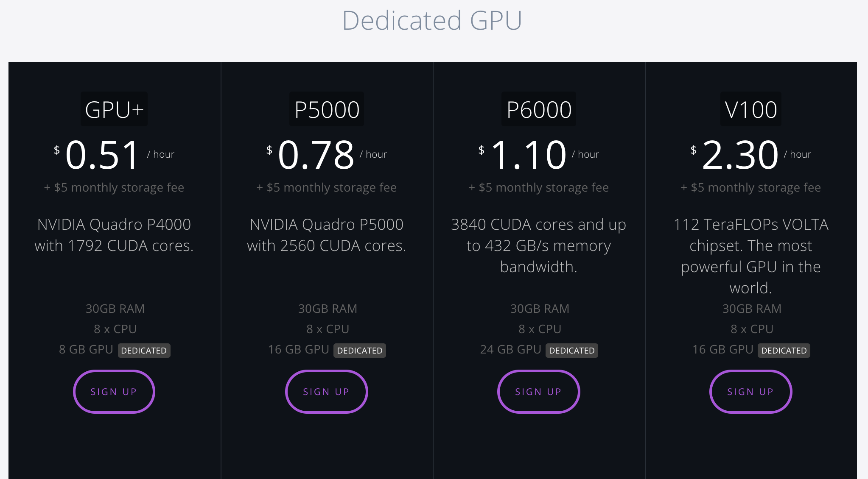The width and height of the screenshot is (868, 479).
Task: Click DEDICATED badge beside 24 GB GPU
Action: (x=571, y=351)
